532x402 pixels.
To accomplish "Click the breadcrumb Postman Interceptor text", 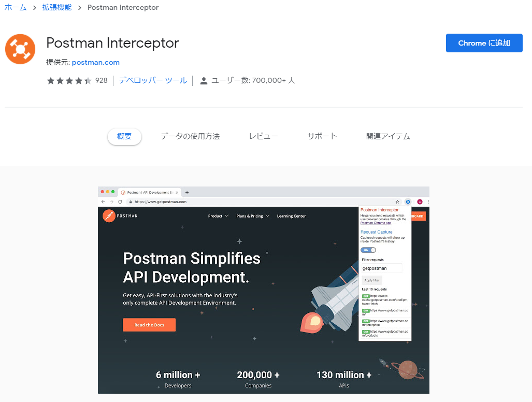I will (x=123, y=7).
